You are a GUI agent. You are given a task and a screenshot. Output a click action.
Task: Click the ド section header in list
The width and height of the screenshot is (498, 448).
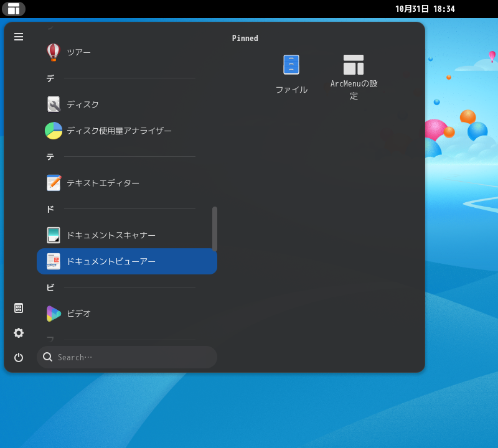click(x=50, y=209)
